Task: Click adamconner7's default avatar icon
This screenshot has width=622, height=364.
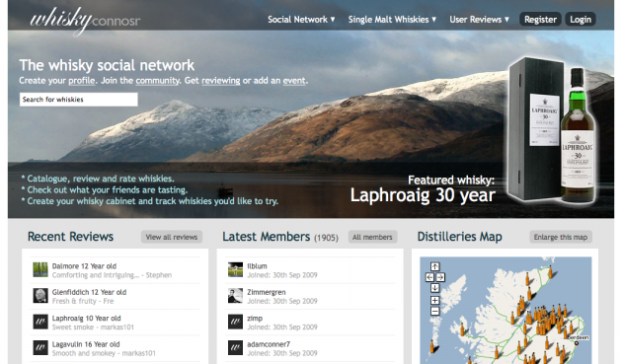Action: click(235, 348)
